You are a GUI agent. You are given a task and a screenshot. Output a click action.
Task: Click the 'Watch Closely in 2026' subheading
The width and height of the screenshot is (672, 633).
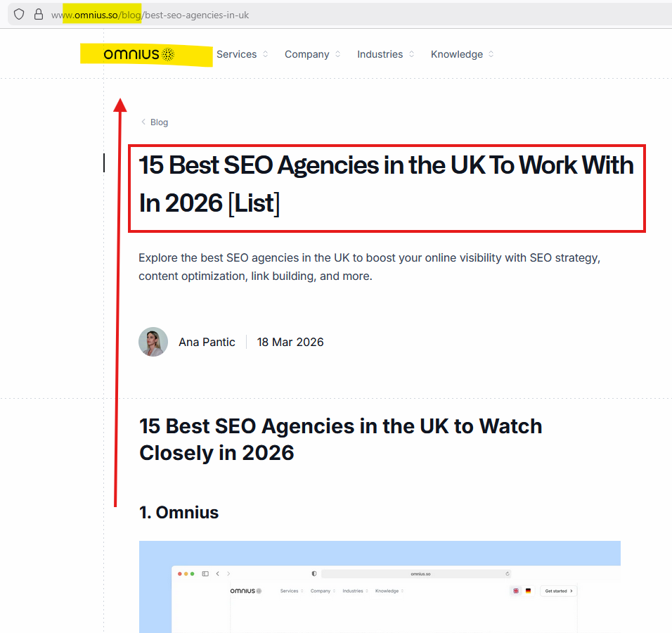pyautogui.click(x=340, y=440)
